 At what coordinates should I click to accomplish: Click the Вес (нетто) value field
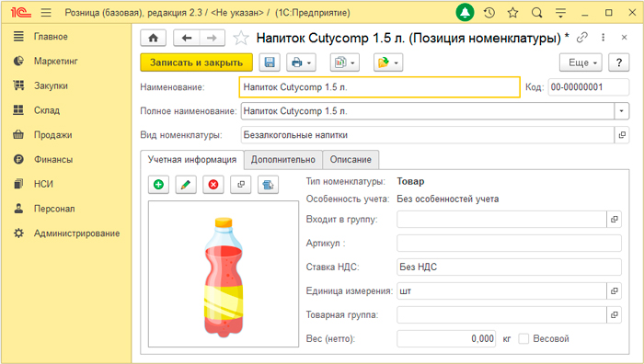[446, 339]
